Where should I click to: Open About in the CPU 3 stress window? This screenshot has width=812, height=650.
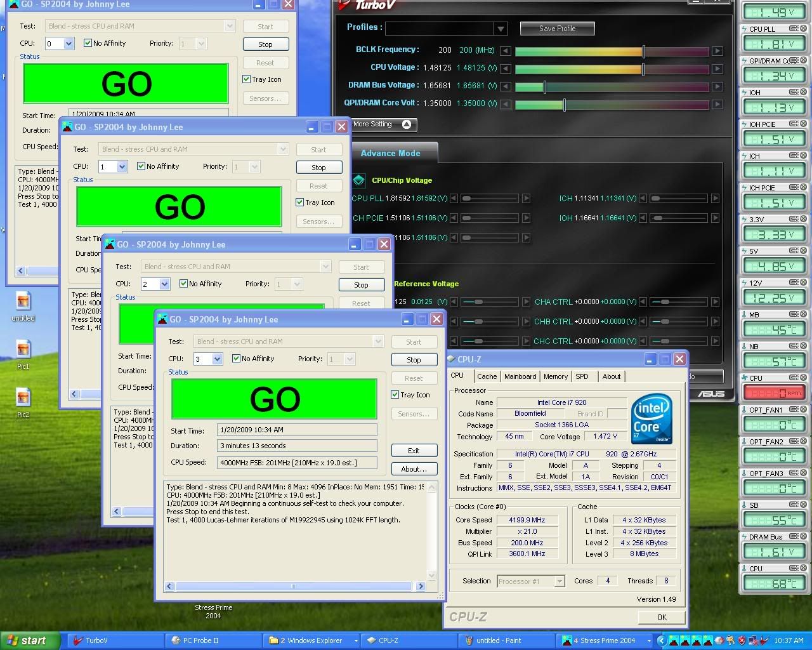click(x=414, y=469)
